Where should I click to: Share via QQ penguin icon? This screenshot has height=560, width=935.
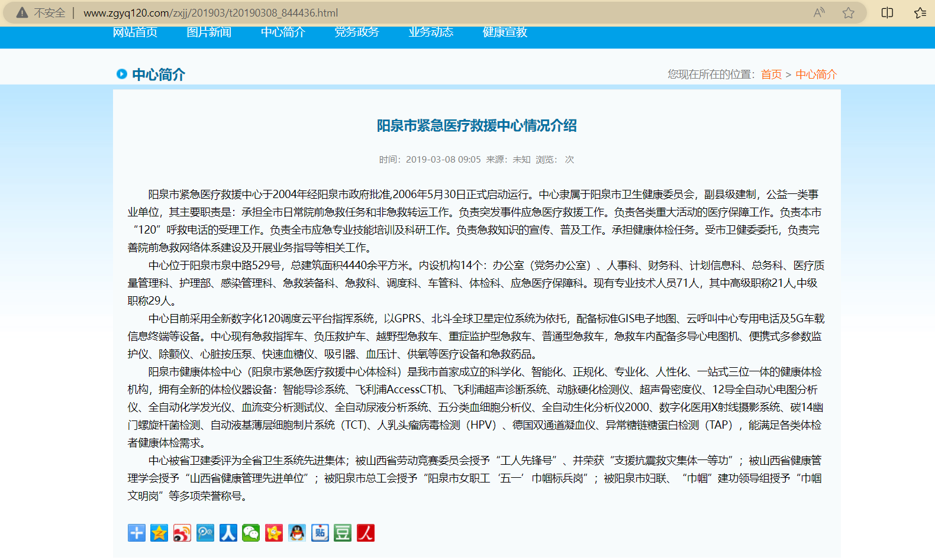pyautogui.click(x=297, y=533)
